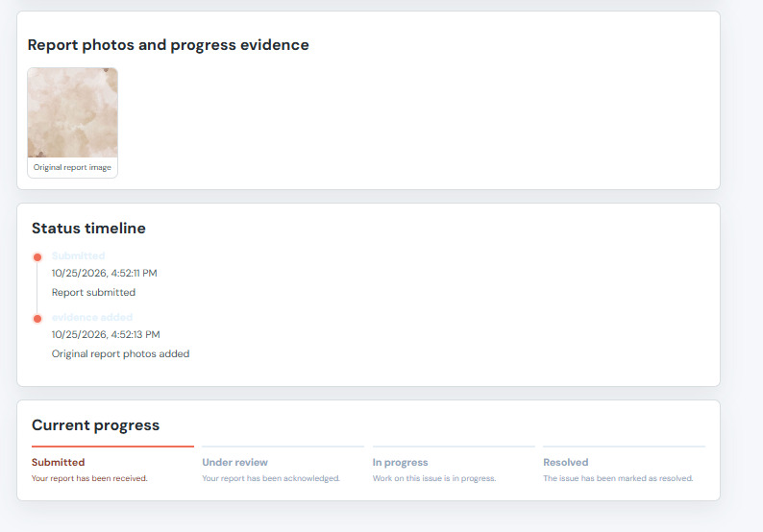Viewport: 763px width, 532px height.
Task: Select timestamp 10/25/2026, 4:52:11 PM
Action: click(104, 274)
